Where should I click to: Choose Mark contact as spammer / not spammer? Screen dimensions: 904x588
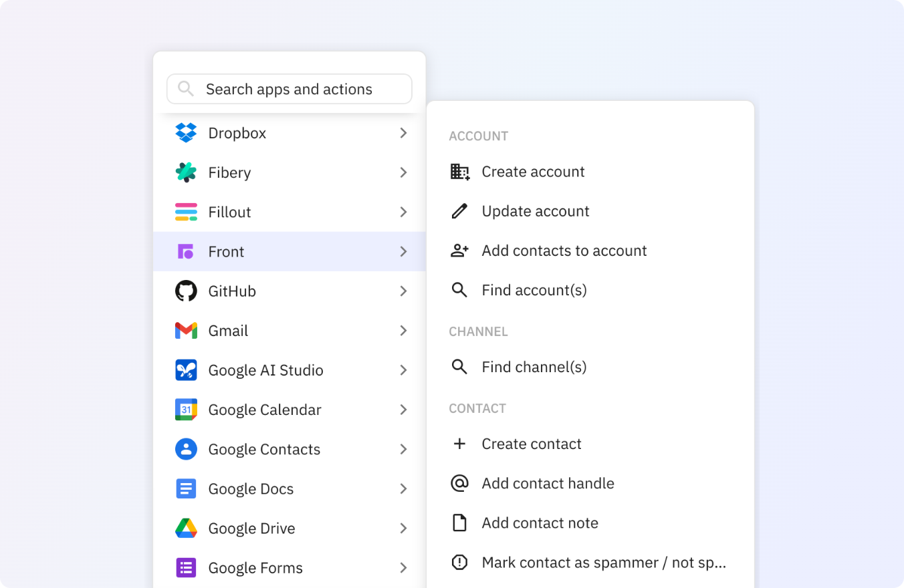coord(590,563)
